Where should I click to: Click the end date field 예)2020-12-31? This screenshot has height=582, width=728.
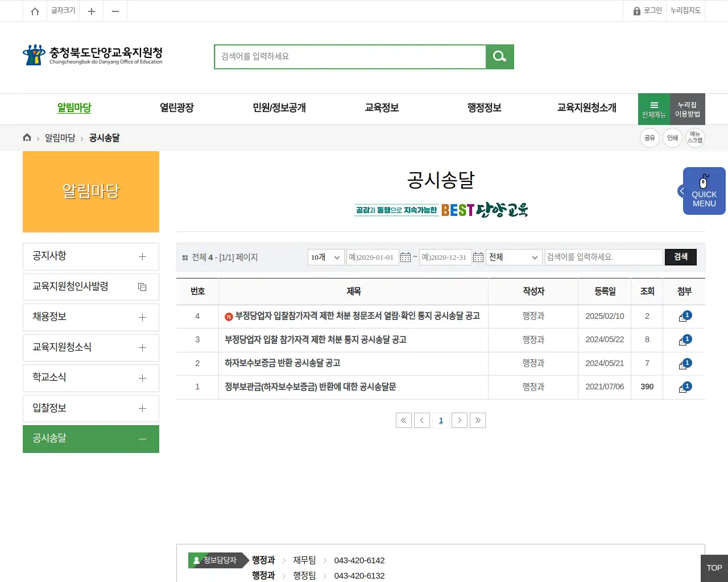[x=445, y=257]
